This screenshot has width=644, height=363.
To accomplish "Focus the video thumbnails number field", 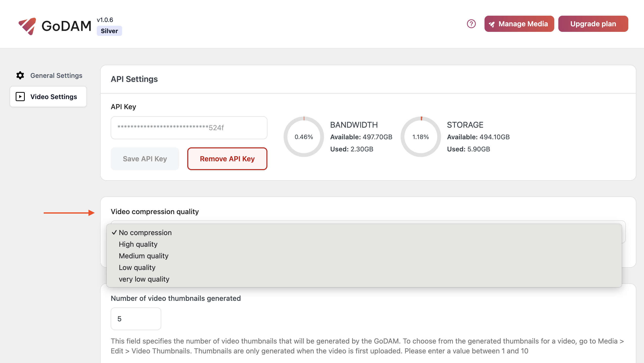I will [x=136, y=319].
